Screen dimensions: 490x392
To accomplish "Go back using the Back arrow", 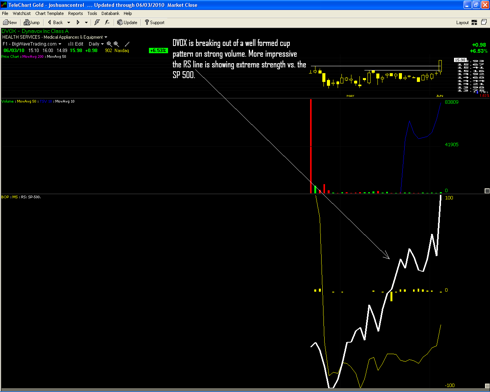I will coord(55,22).
